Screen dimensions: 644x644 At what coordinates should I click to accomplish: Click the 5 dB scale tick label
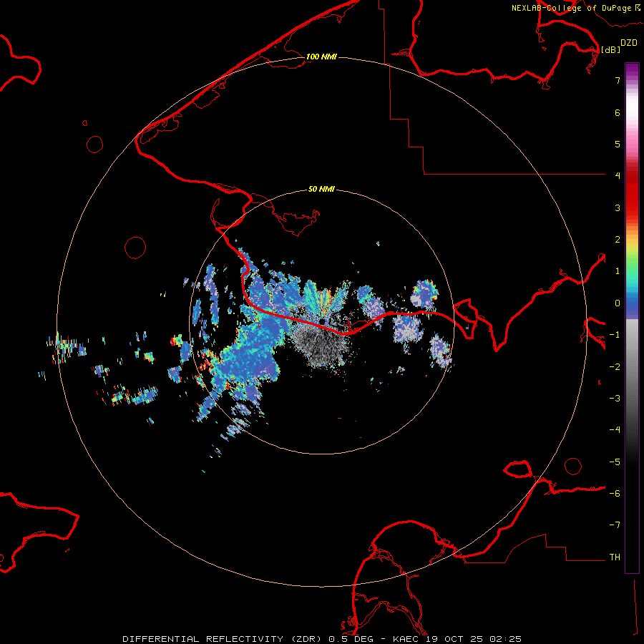click(x=618, y=144)
